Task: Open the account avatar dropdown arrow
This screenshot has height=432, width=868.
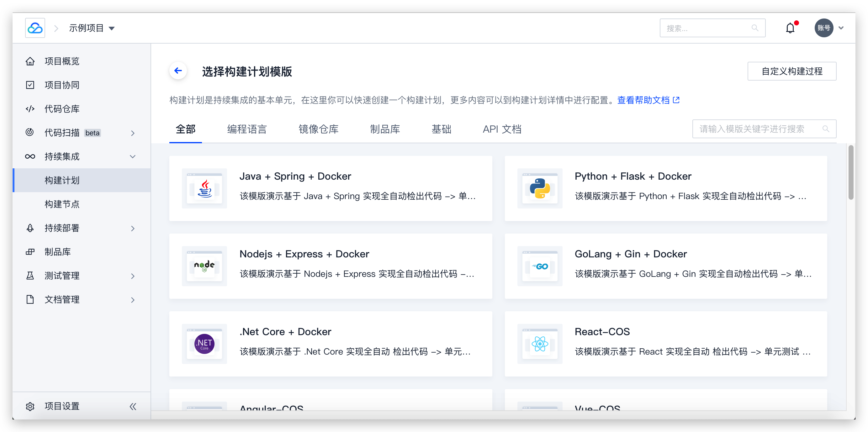Action: pyautogui.click(x=841, y=28)
